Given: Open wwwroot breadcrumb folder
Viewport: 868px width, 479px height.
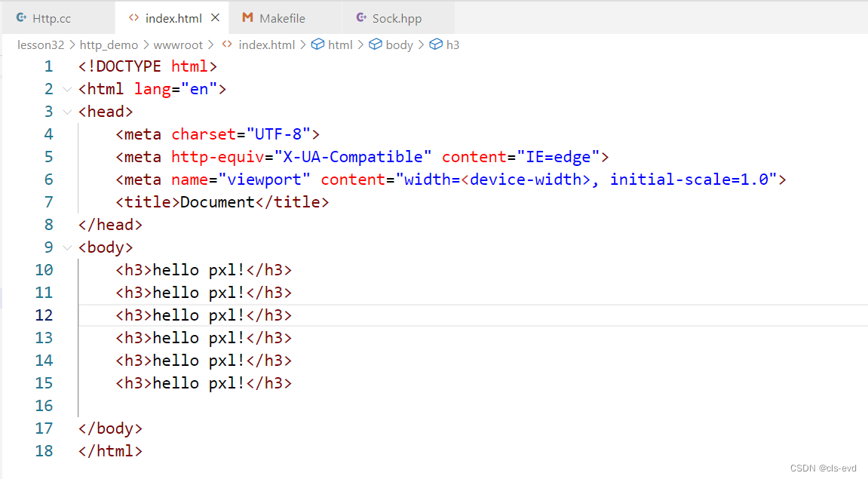Looking at the screenshot, I should [x=178, y=45].
